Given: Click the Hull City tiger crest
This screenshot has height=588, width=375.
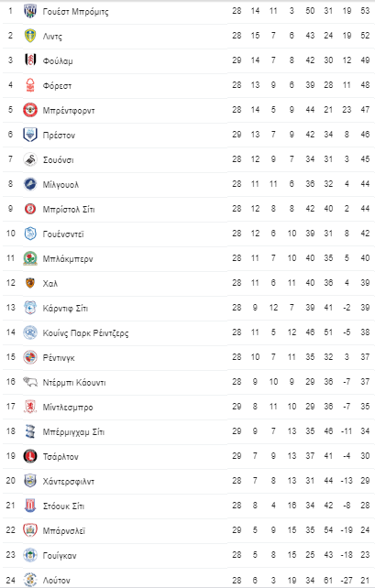Looking at the screenshot, I should (x=30, y=283).
